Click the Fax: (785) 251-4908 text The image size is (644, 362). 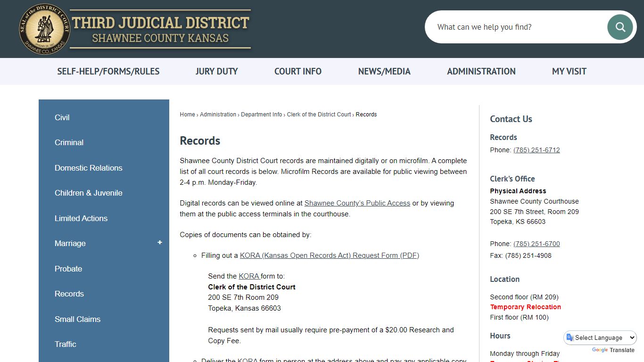[x=520, y=255]
